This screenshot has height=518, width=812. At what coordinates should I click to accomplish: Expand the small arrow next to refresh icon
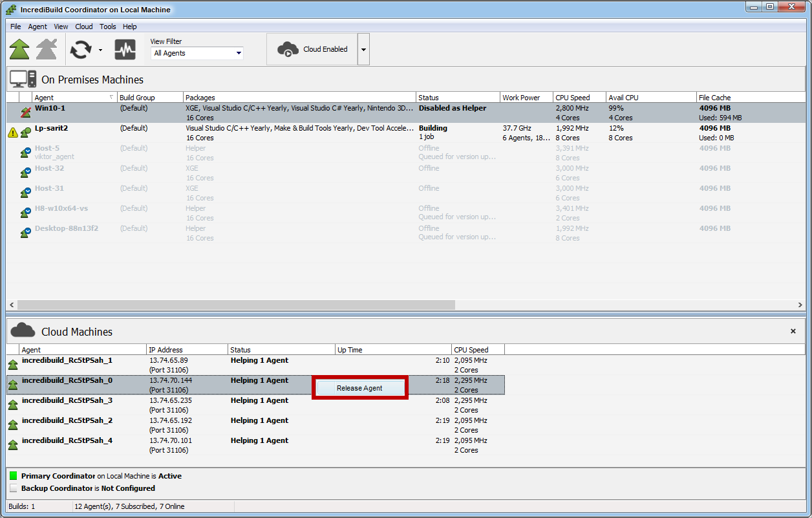point(100,50)
